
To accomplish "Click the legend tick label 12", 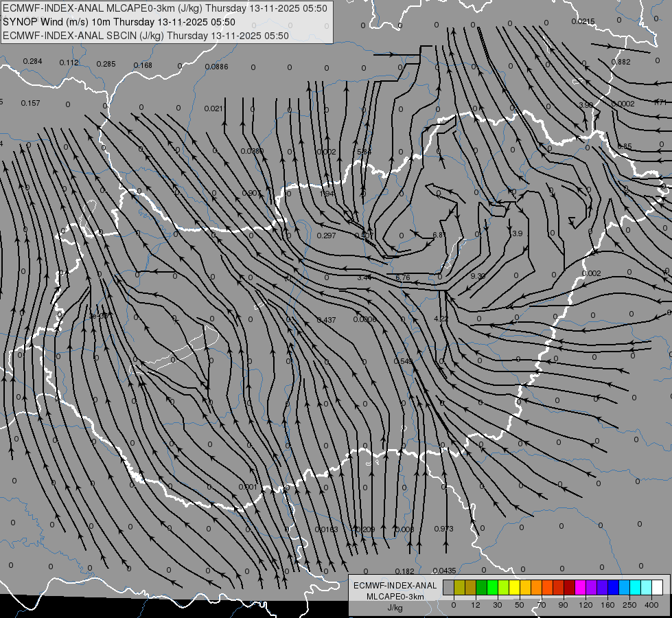I will (x=476, y=605).
